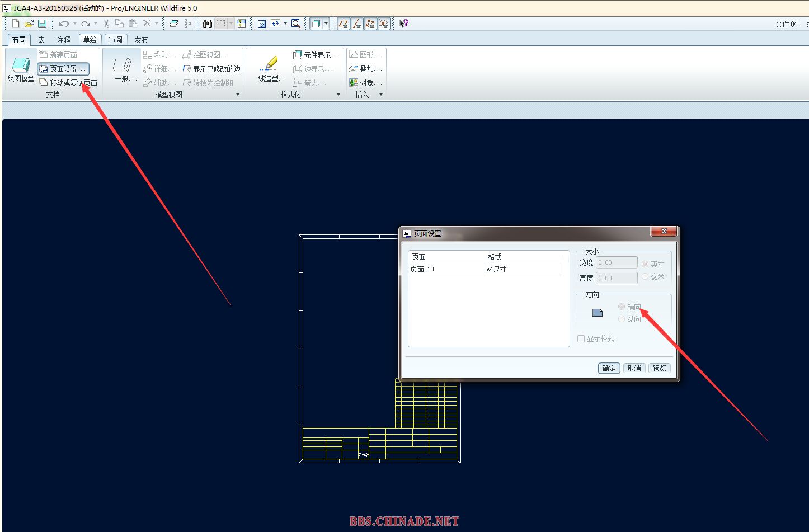Expand the 格式化 group arrow
The height and width of the screenshot is (532, 809).
coord(338,95)
